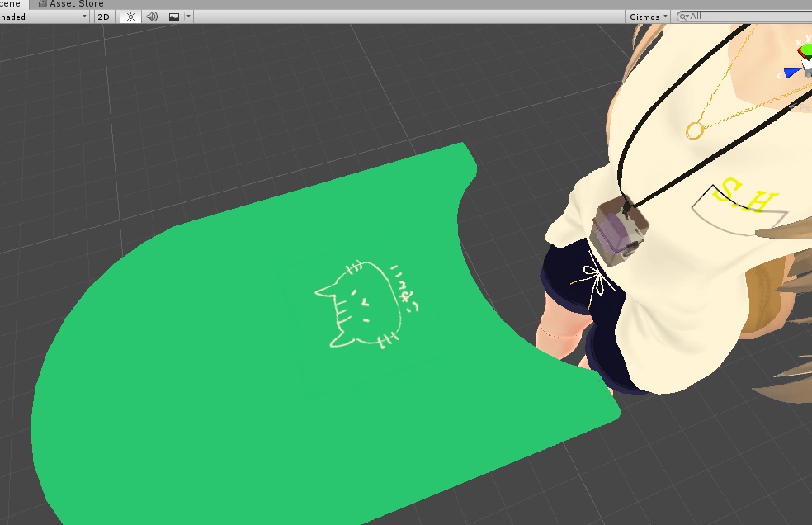Click the scene search field
The height and width of the screenshot is (525, 812).
click(x=746, y=17)
